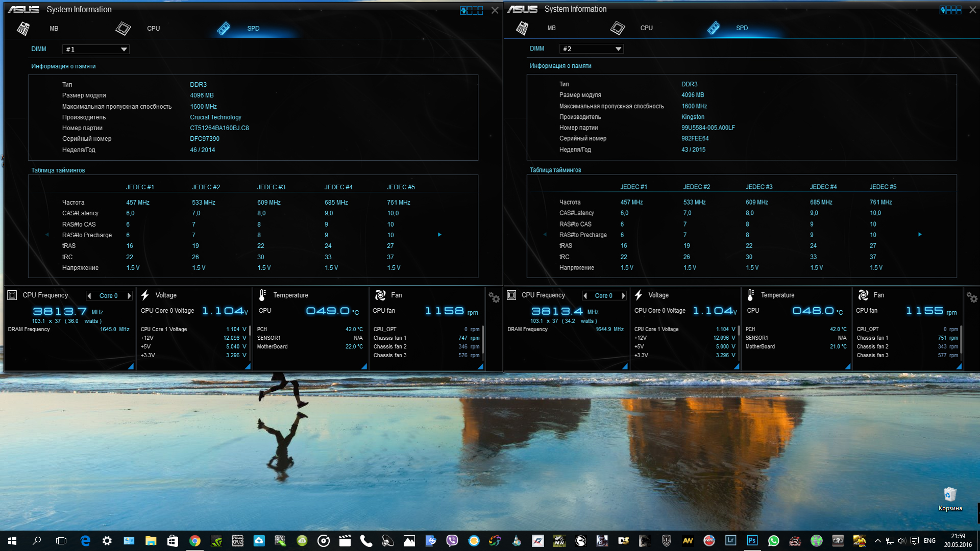Click the motherboard icon in right window
This screenshot has height=551, width=980.
pyautogui.click(x=522, y=28)
